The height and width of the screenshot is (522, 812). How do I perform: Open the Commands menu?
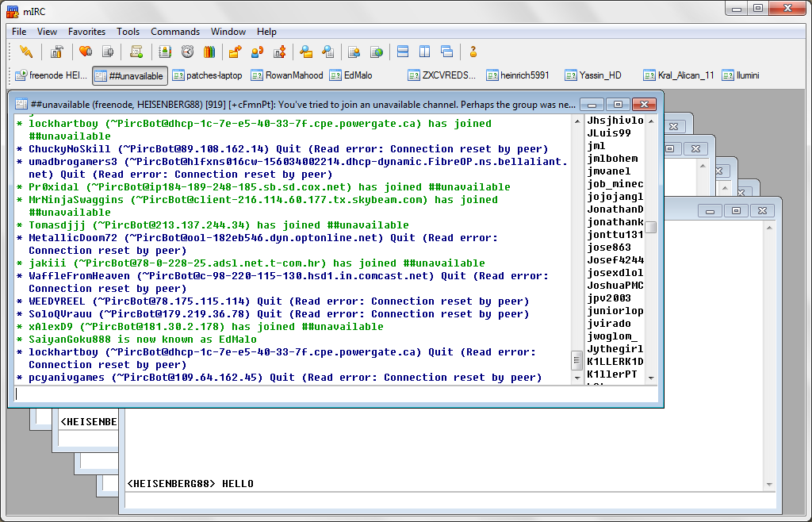(x=175, y=32)
